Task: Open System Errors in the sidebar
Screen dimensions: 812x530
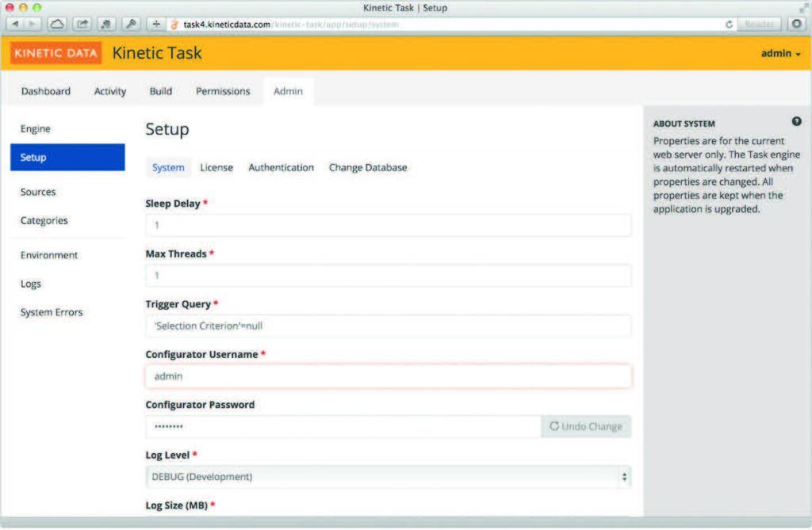Action: pyautogui.click(x=52, y=312)
